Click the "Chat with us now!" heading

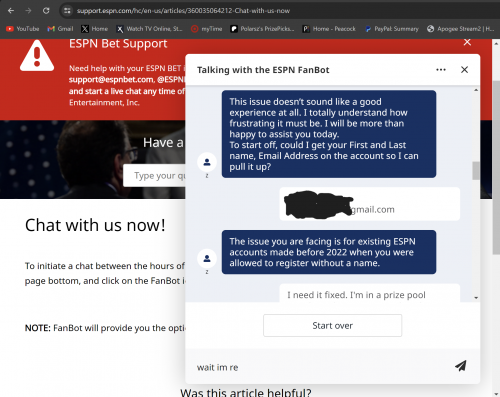(95, 225)
